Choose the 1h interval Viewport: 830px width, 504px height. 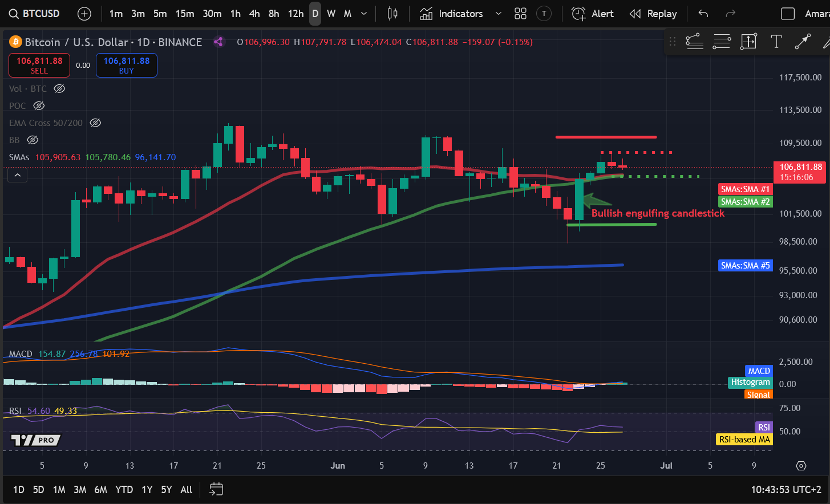click(236, 14)
